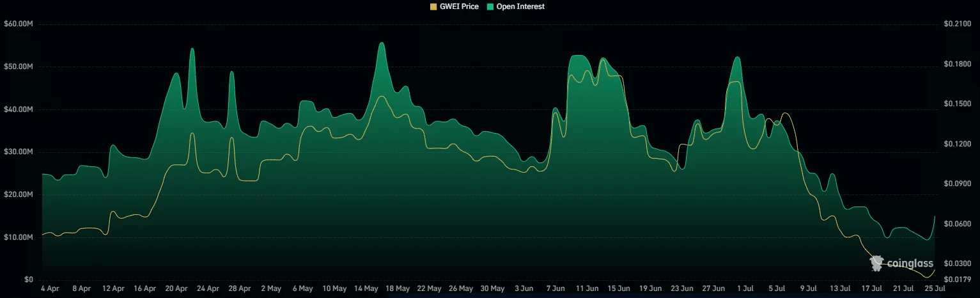The height and width of the screenshot is (298, 980).
Task: Click the 24 Apr date label
Action: click(208, 289)
